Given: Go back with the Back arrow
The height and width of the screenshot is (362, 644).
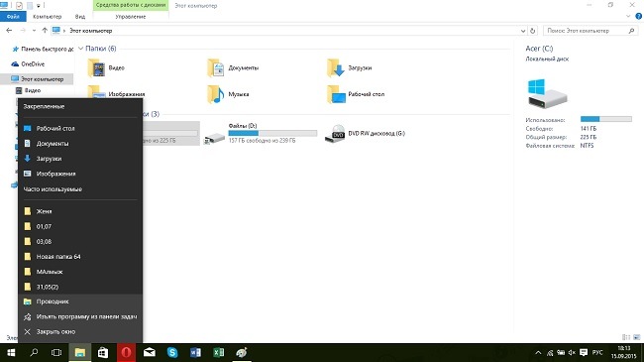Looking at the screenshot, I should point(9,31).
